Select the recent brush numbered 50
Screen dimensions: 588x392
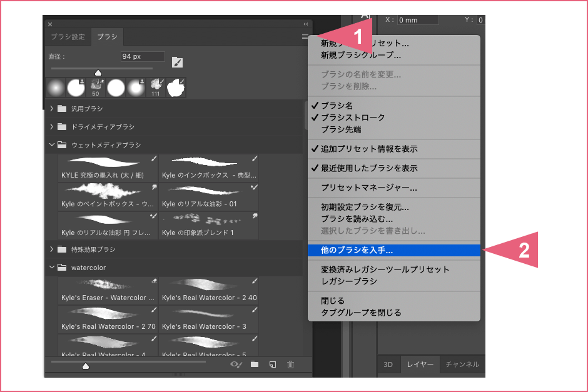click(x=96, y=88)
